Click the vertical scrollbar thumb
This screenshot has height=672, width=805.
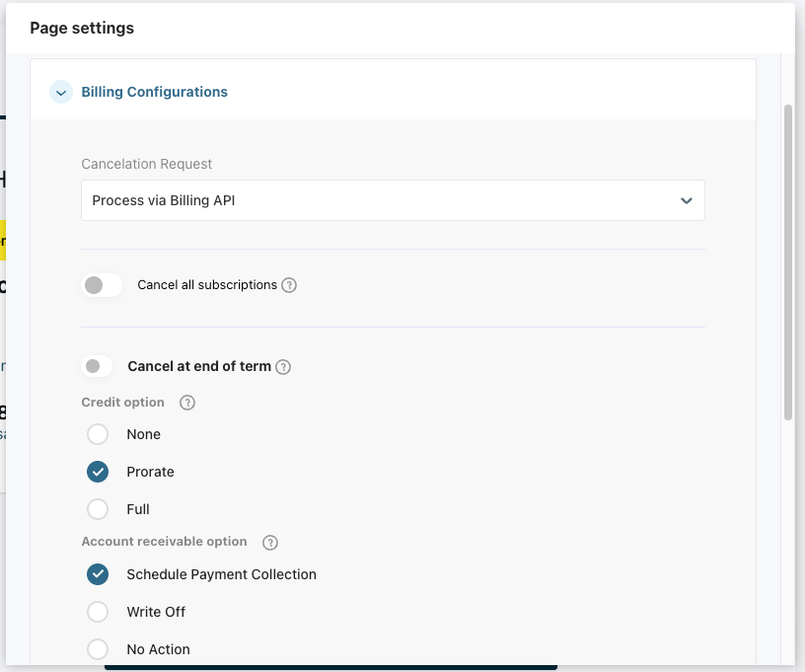[787, 261]
